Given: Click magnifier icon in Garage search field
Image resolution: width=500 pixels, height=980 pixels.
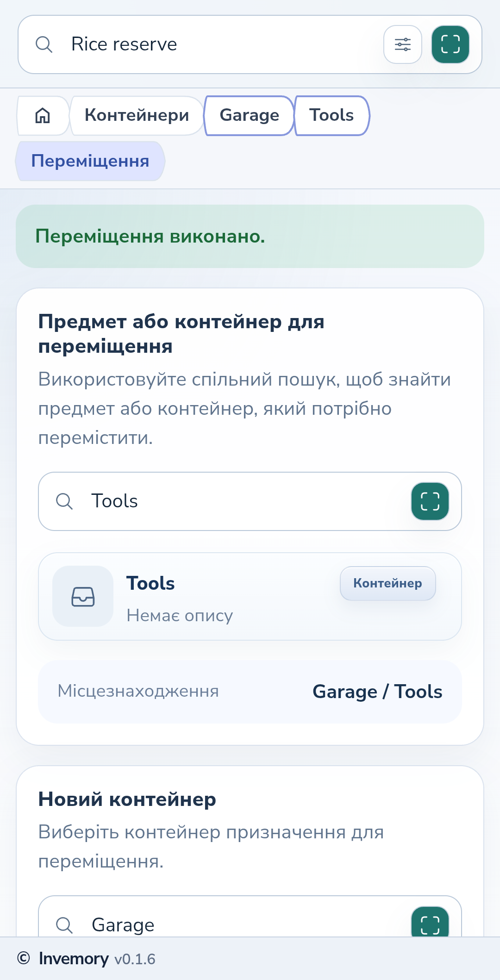Looking at the screenshot, I should (64, 925).
